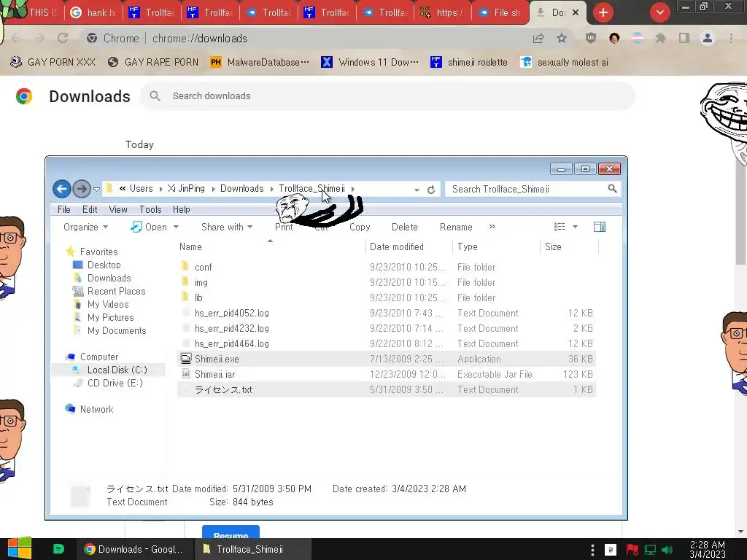Viewport: 747px width, 560px height.
Task: Click the Copy toolbar button
Action: (x=360, y=227)
